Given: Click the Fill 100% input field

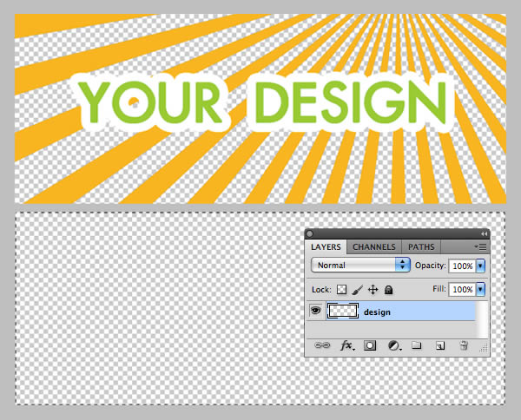Looking at the screenshot, I should 463,290.
